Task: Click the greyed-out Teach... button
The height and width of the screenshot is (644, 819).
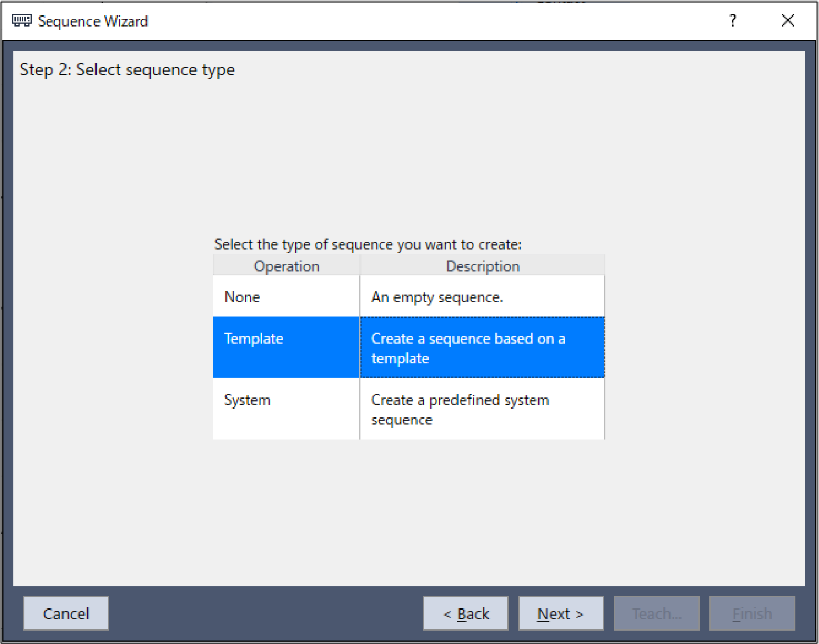Action: coord(657,613)
